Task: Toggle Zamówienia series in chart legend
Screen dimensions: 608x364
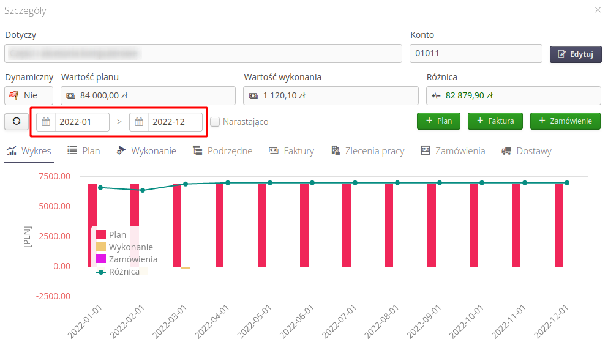Action: (133, 259)
